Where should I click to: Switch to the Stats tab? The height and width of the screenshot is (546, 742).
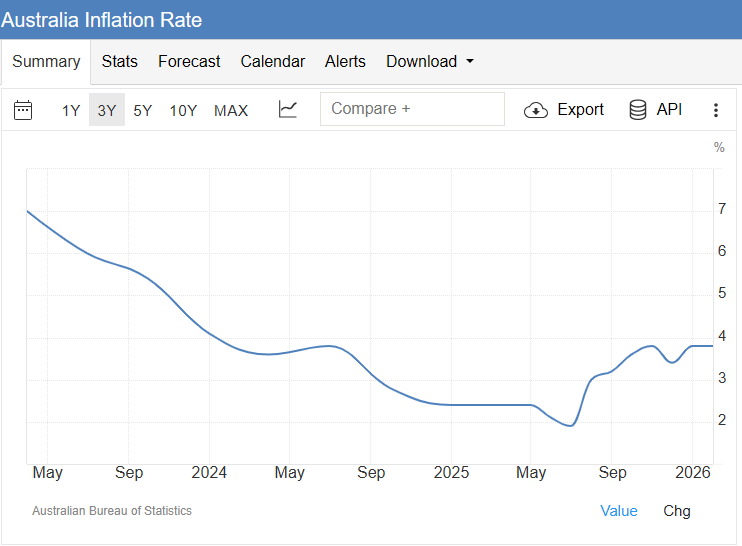click(120, 62)
